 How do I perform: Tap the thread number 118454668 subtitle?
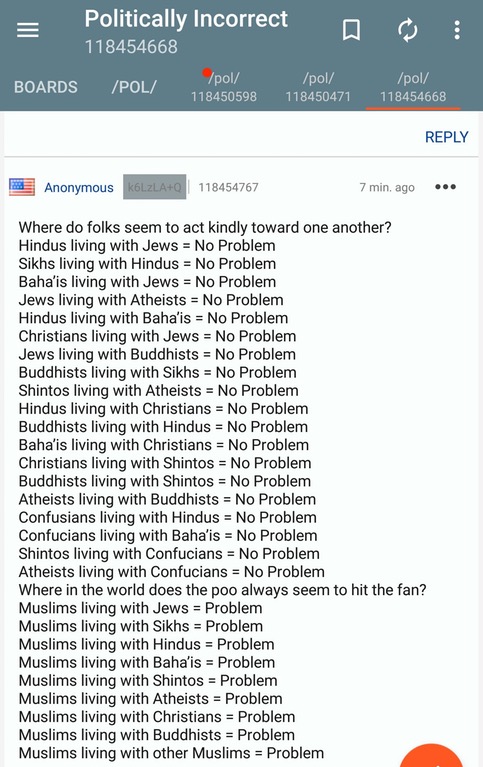(x=131, y=47)
